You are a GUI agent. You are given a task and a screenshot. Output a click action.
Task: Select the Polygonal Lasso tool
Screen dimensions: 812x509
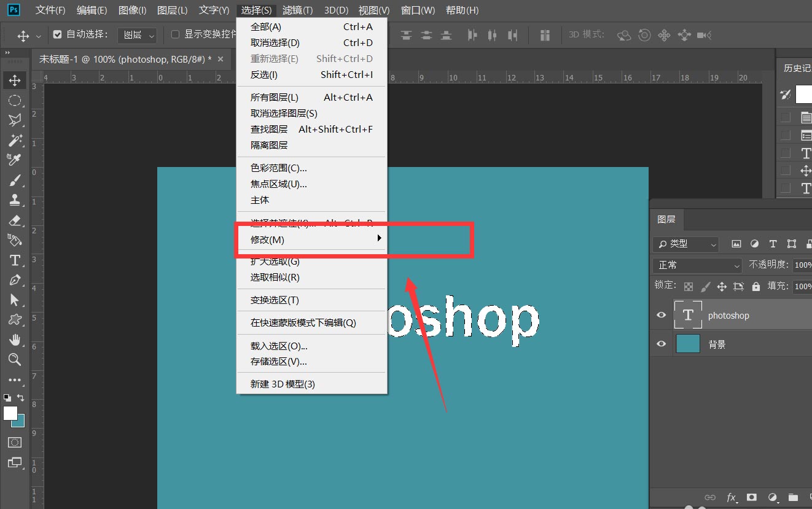(x=15, y=120)
